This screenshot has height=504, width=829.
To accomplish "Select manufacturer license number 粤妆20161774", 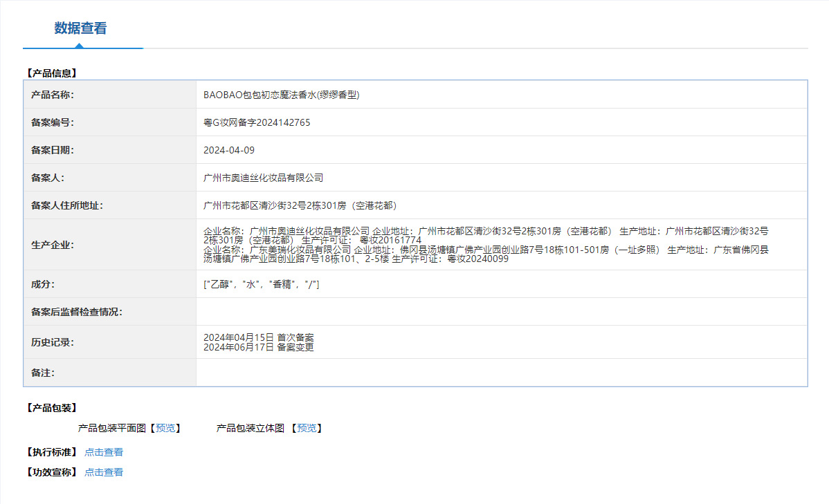I will (x=390, y=241).
